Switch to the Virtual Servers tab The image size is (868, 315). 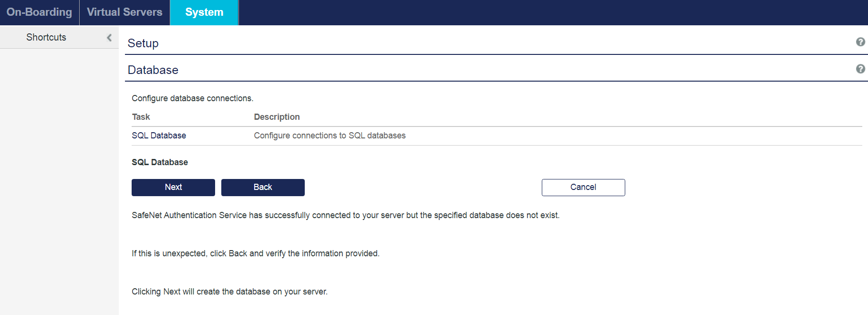coord(124,12)
